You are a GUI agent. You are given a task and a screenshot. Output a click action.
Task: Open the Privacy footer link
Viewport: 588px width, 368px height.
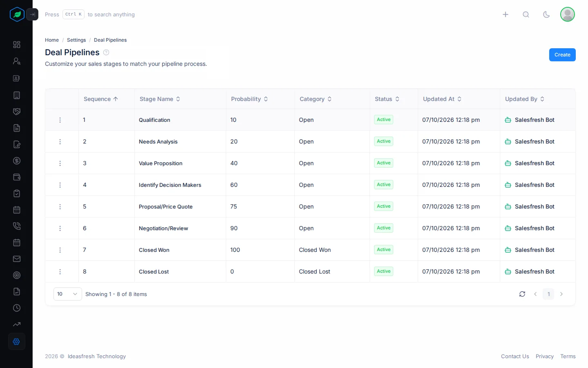545,357
